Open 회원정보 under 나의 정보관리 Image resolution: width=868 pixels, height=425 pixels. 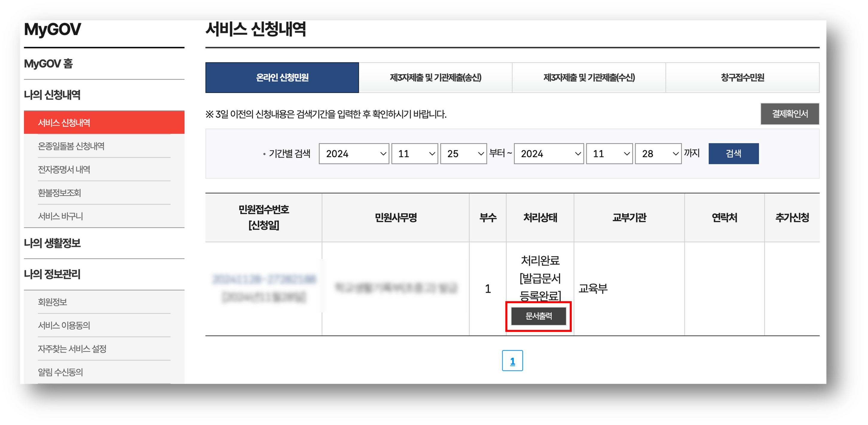(x=52, y=302)
